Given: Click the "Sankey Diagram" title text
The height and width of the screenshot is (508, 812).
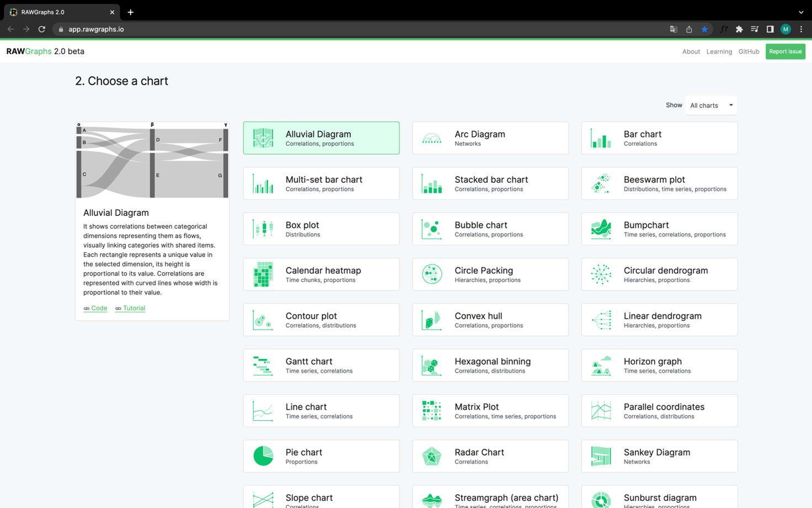Looking at the screenshot, I should (x=656, y=452).
